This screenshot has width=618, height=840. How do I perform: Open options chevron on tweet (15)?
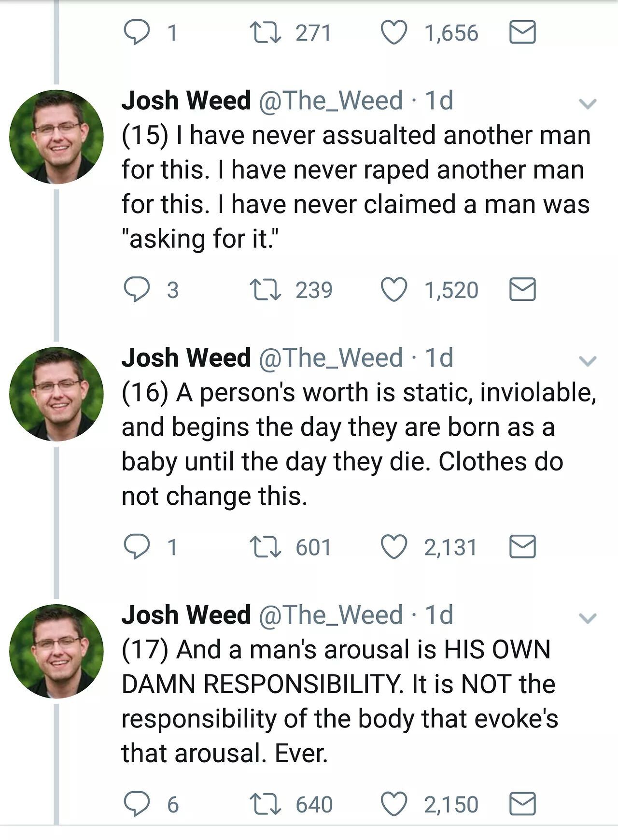click(x=588, y=103)
